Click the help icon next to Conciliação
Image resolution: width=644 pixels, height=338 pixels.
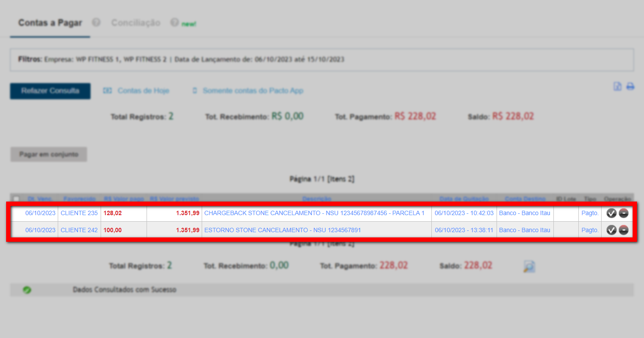click(x=175, y=22)
